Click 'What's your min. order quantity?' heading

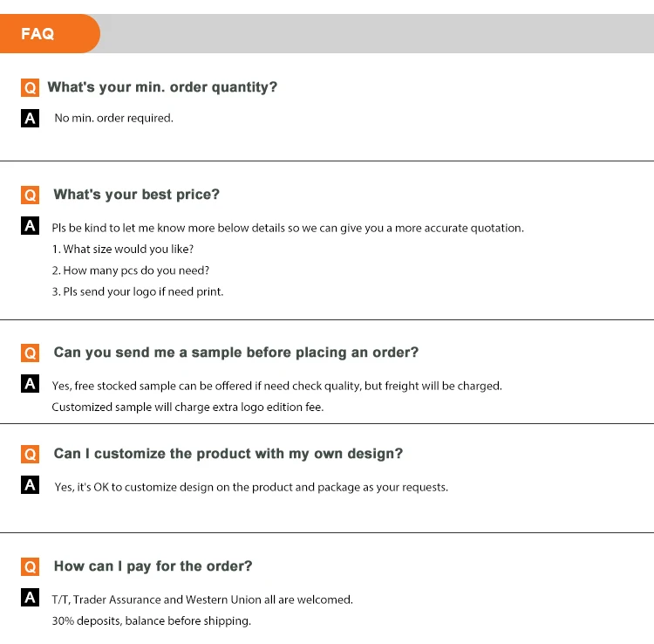click(162, 87)
